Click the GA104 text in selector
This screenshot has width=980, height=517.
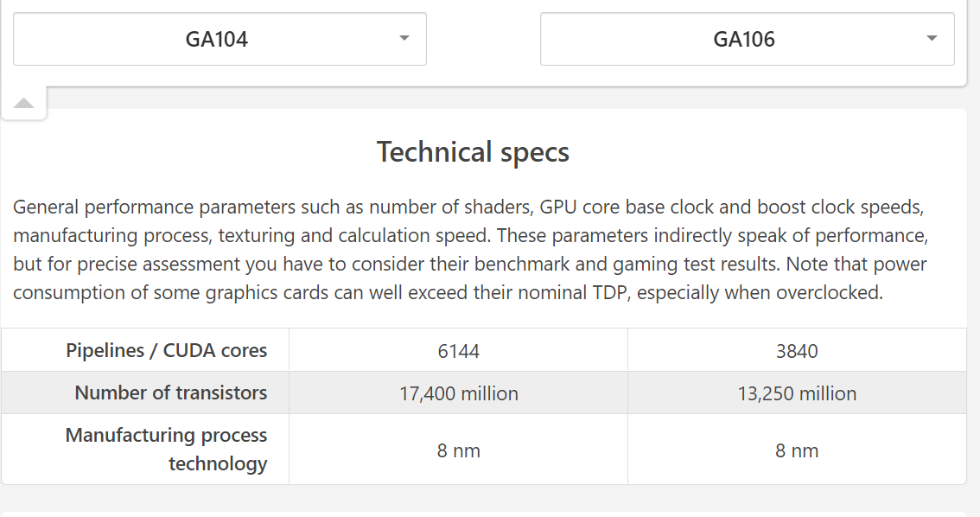[217, 39]
